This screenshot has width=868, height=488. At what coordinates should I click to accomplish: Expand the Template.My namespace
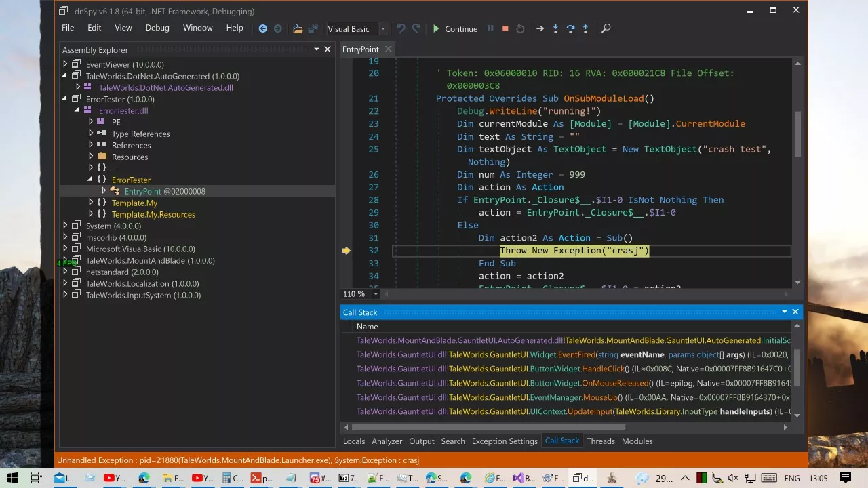[x=91, y=203]
